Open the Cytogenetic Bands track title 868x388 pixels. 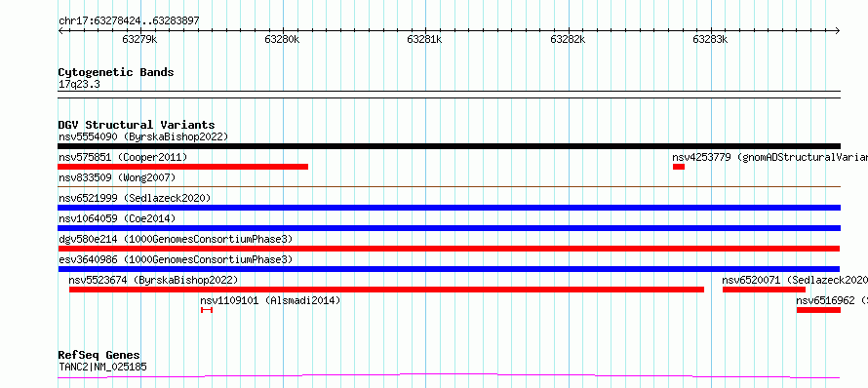[x=116, y=72]
